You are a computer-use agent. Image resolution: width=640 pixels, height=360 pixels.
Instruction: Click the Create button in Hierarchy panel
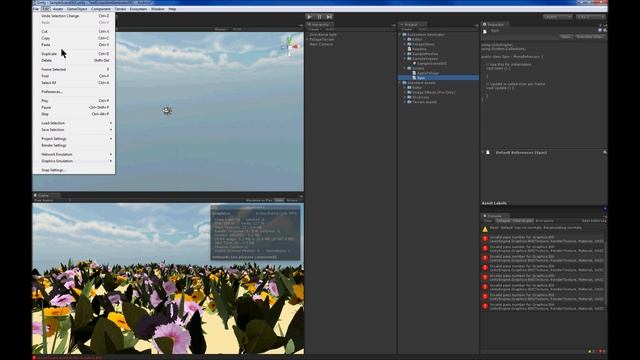(x=314, y=29)
